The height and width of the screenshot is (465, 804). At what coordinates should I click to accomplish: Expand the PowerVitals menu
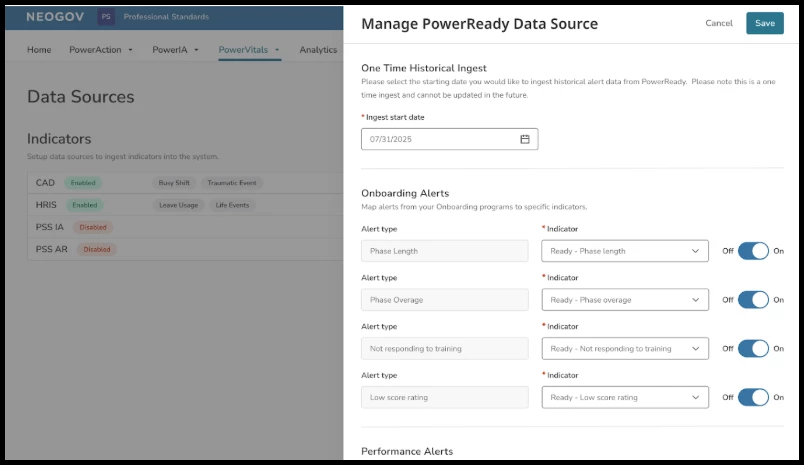249,50
